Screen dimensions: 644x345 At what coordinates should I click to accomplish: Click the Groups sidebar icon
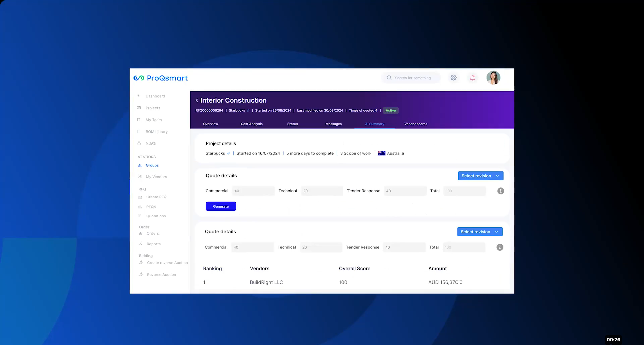pos(140,165)
